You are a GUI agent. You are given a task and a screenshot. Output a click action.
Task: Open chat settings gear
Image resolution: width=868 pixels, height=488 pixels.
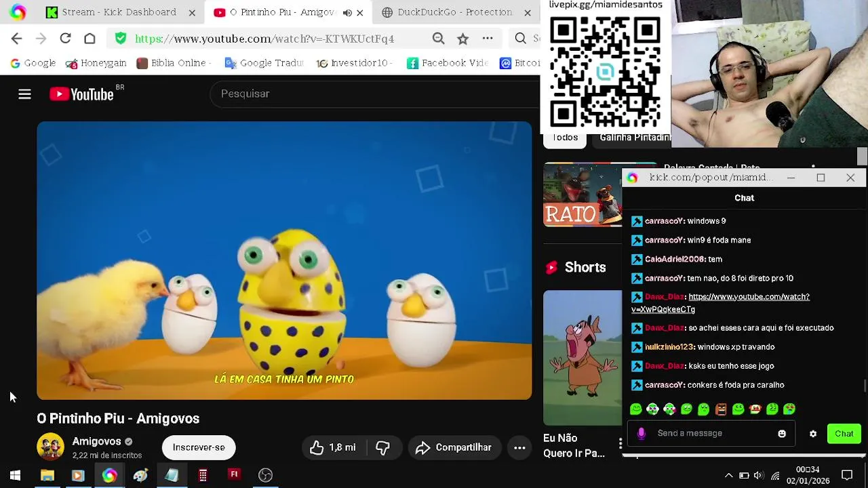pos(812,434)
